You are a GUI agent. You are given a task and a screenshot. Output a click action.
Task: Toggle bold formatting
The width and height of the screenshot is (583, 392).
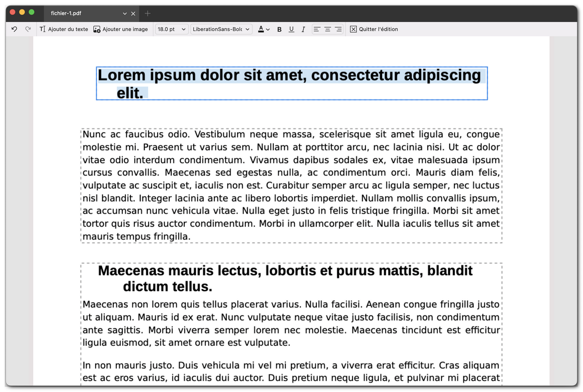coord(279,29)
